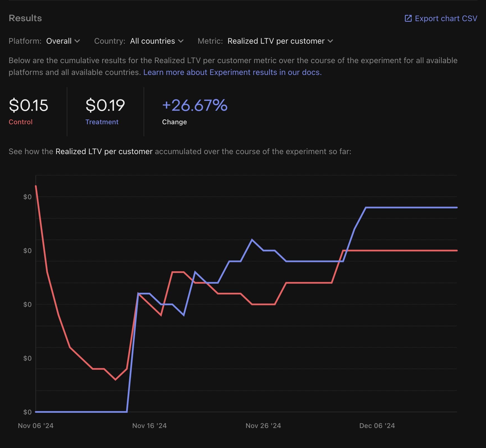The width and height of the screenshot is (486, 448).
Task: Open the Metric Realized LTV per customer dropdown
Action: coord(280,41)
